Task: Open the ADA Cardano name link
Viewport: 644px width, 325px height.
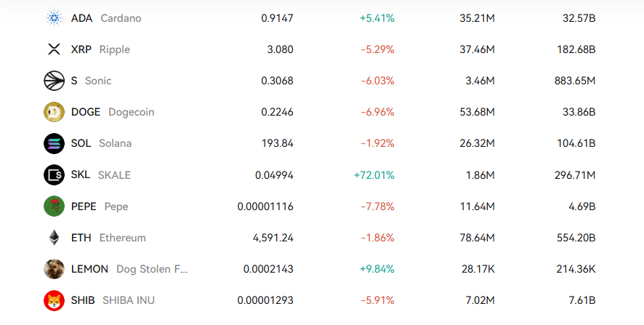Action: tap(106, 18)
